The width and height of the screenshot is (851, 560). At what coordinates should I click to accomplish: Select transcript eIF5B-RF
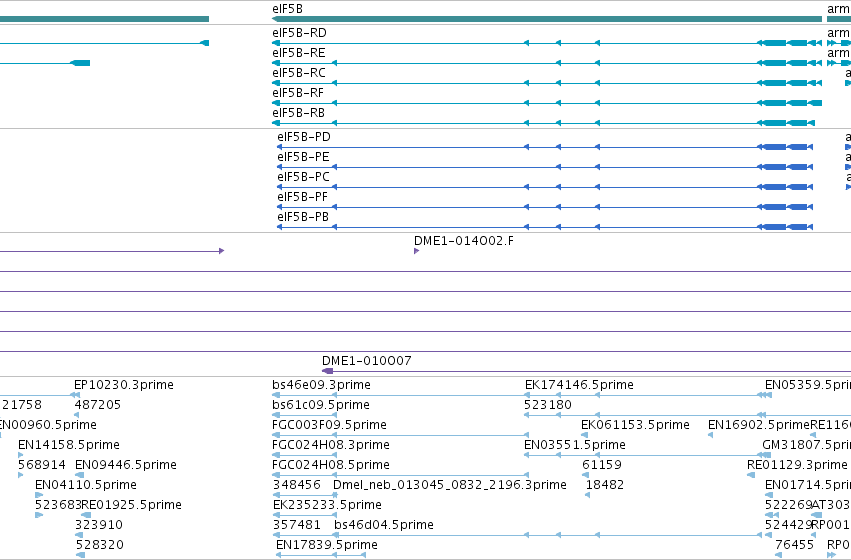click(547, 103)
